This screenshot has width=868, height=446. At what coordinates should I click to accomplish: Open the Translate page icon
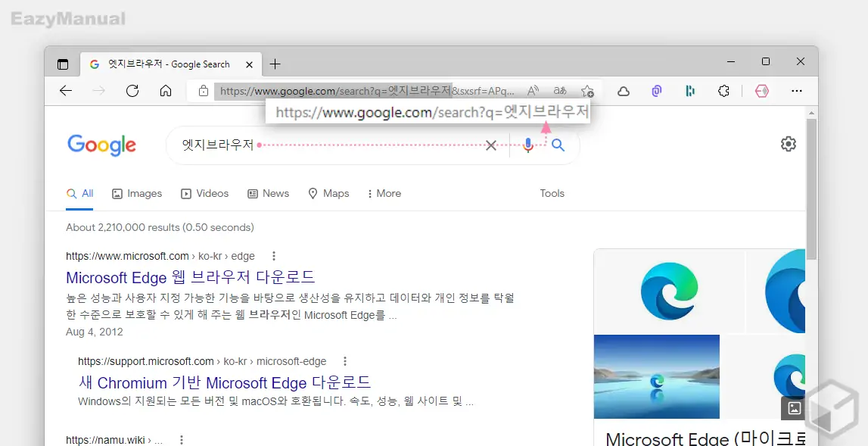(560, 91)
